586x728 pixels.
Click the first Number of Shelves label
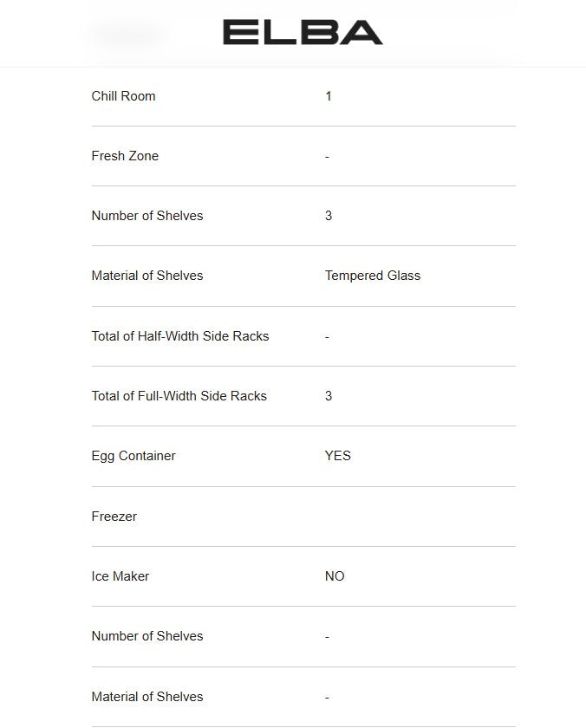click(147, 216)
